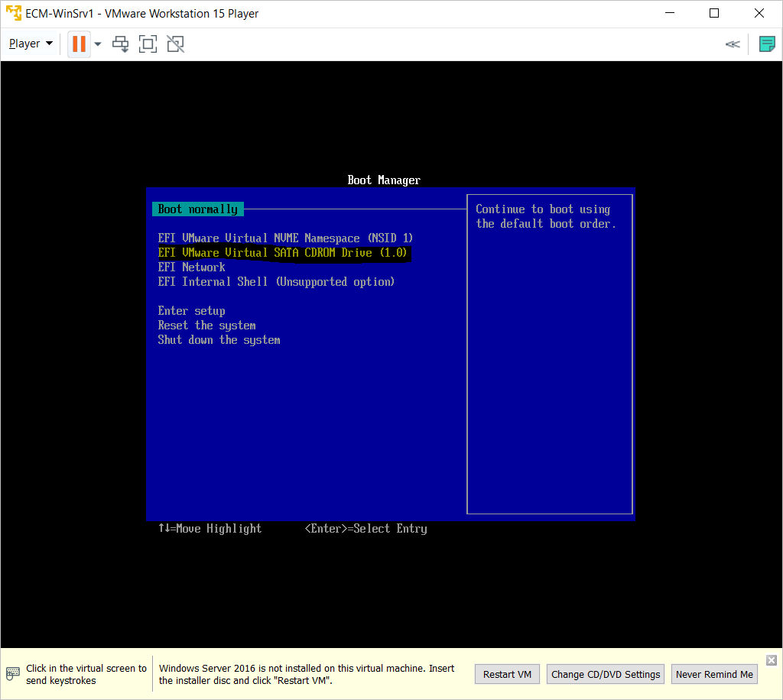Viewport: 783px width, 700px height.
Task: Pause the virtual machine
Action: 79,44
